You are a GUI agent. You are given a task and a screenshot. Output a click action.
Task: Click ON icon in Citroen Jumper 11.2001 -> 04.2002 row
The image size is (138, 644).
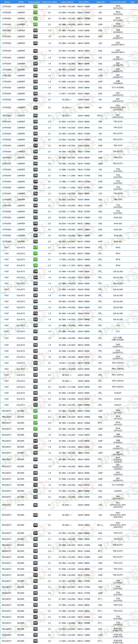pyautogui.click(x=35, y=93)
